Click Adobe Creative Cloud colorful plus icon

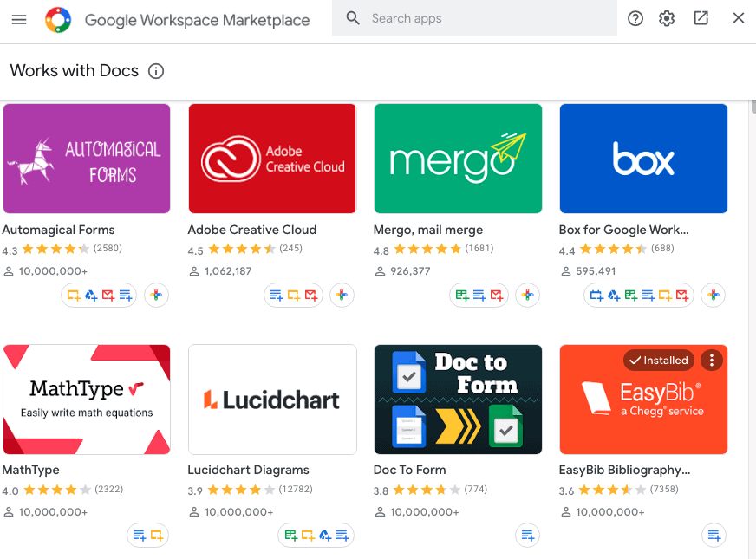[x=342, y=295]
